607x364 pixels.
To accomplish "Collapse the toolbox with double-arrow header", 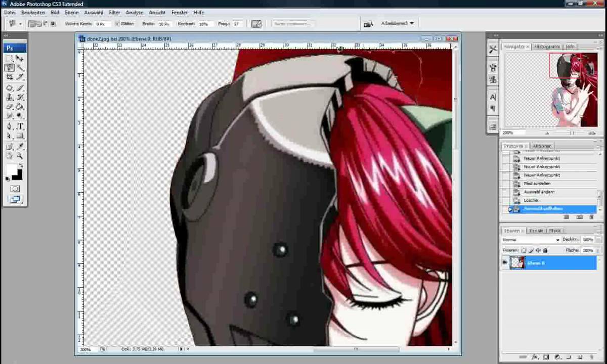I will [x=6, y=36].
